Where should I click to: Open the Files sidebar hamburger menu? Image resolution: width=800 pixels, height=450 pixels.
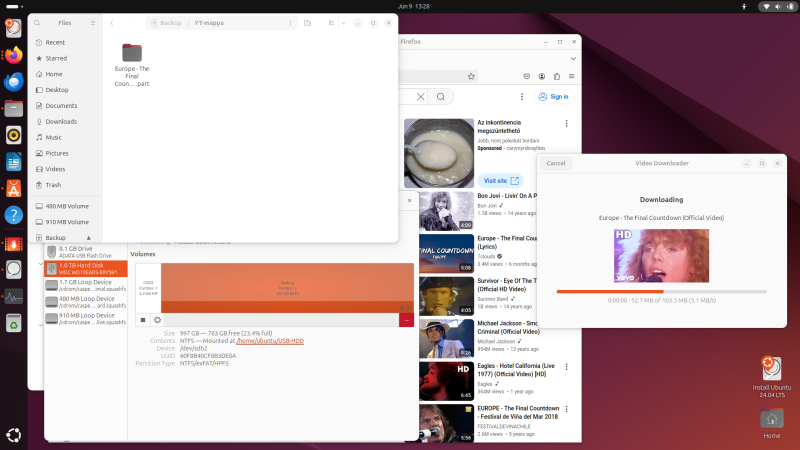(93, 23)
